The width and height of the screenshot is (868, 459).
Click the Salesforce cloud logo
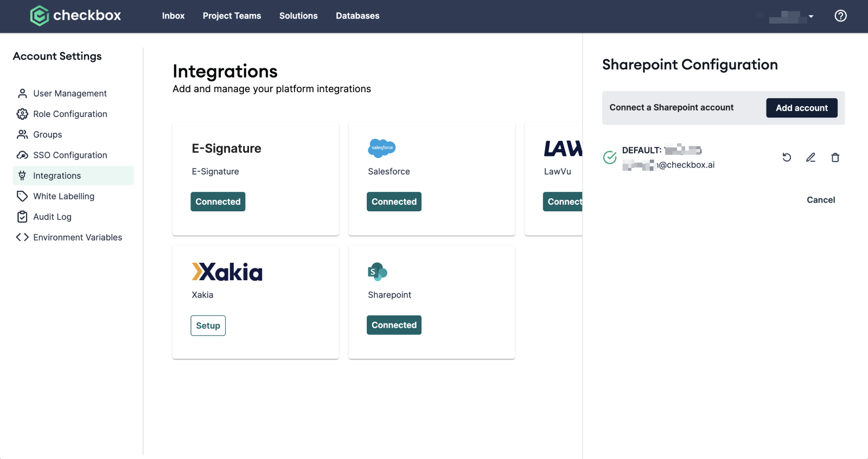point(382,147)
